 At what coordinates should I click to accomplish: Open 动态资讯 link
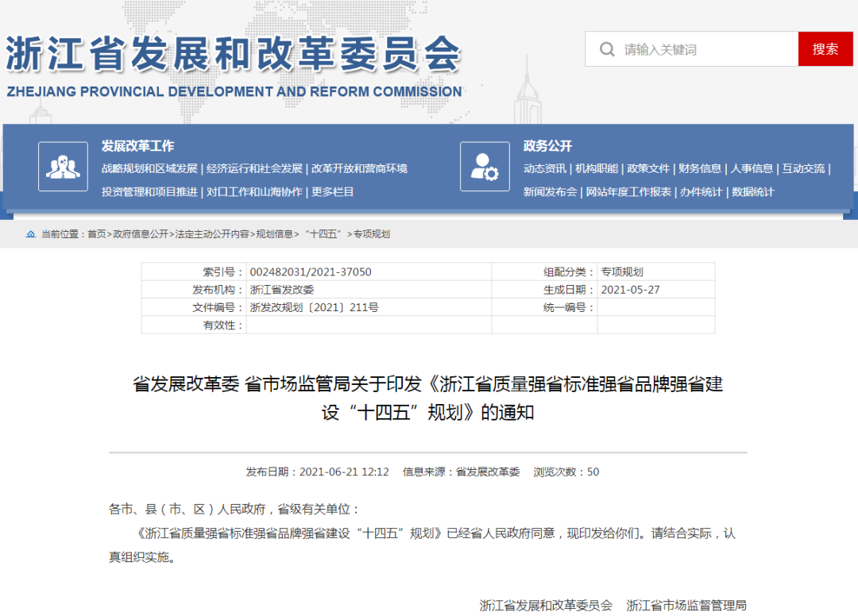tap(544, 168)
